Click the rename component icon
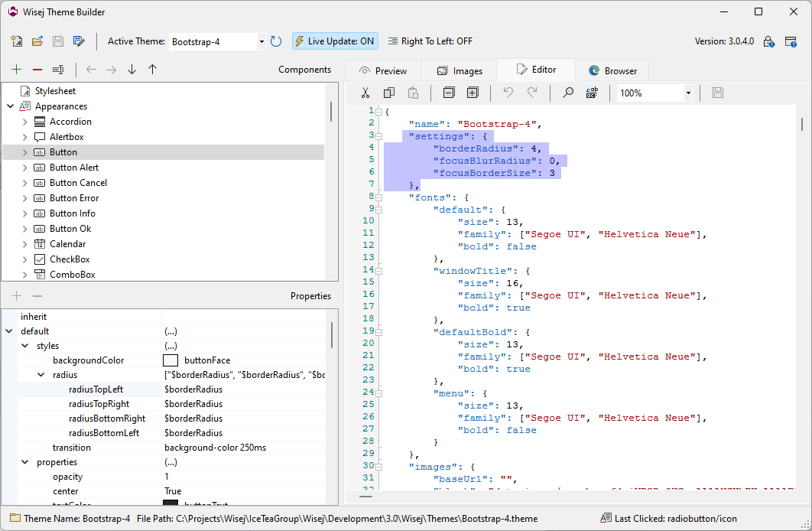Image resolution: width=812 pixels, height=531 pixels. point(58,70)
